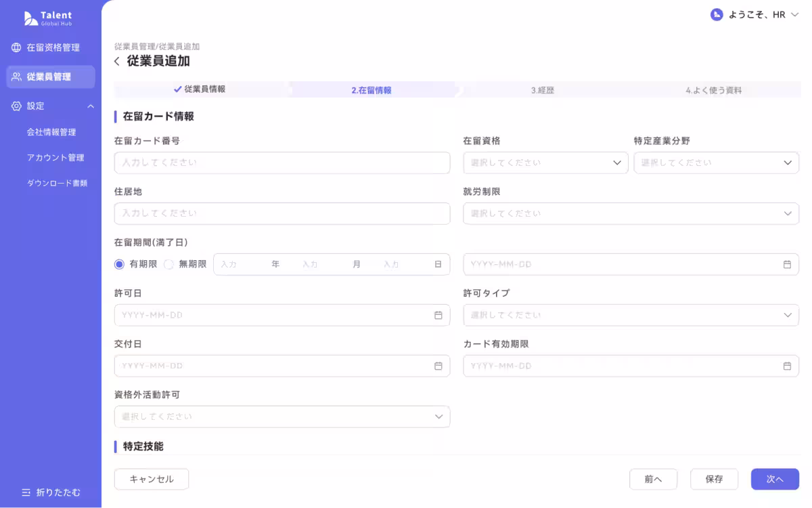Click inside the 在留カード番号 input field
Image resolution: width=812 pixels, height=508 pixels.
coord(282,163)
